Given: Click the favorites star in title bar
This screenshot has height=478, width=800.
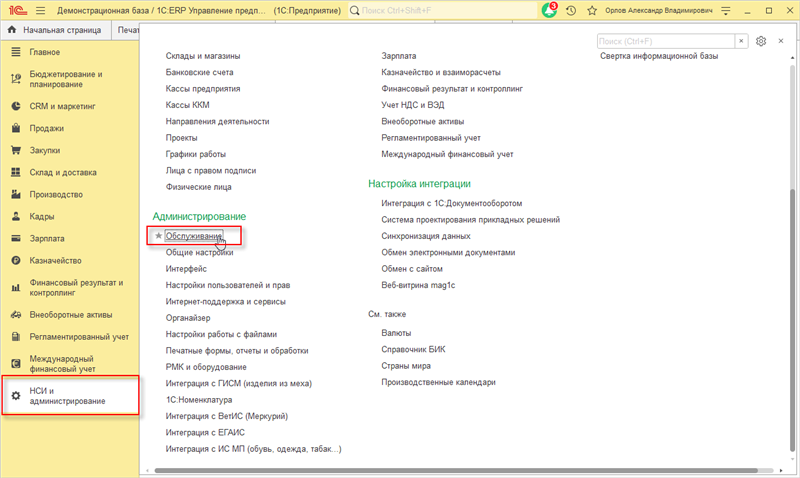Looking at the screenshot, I should tap(594, 10).
